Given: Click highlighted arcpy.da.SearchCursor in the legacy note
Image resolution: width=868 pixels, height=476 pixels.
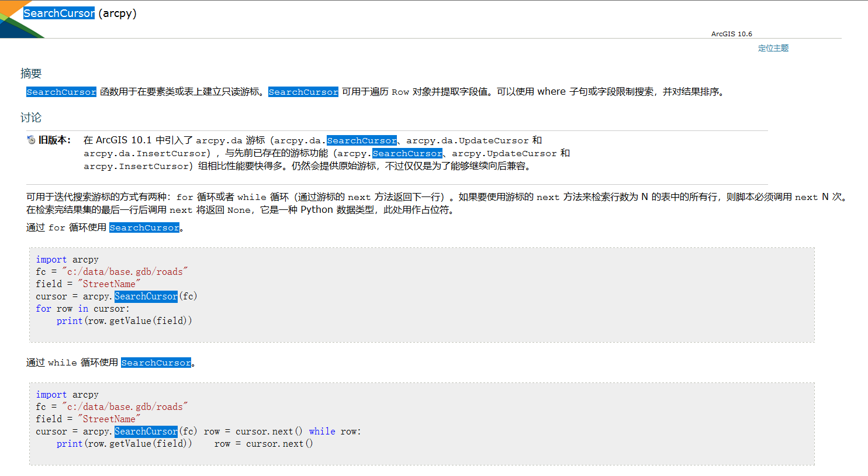Looking at the screenshot, I should point(362,140).
